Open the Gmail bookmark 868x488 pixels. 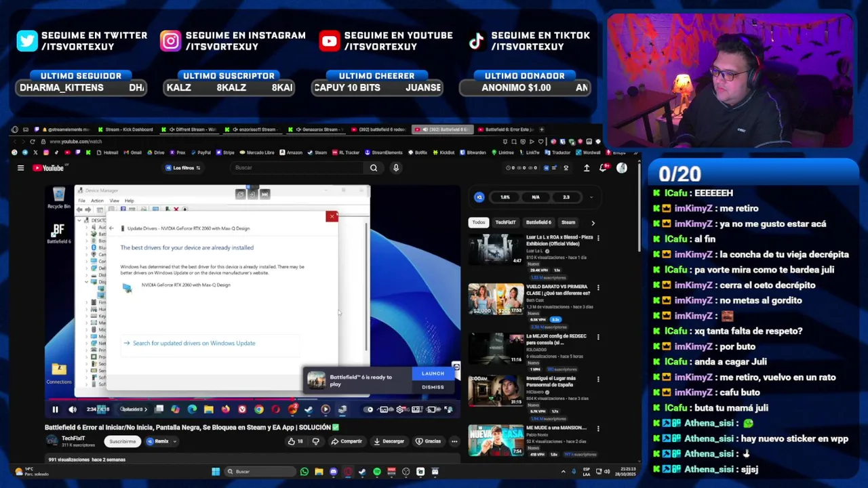click(x=133, y=152)
